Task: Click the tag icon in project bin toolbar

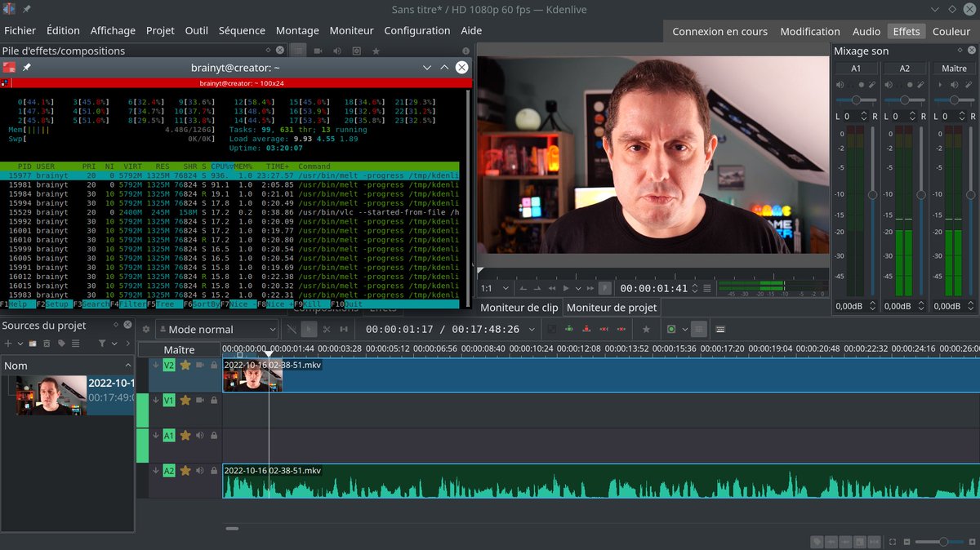Action: [61, 344]
